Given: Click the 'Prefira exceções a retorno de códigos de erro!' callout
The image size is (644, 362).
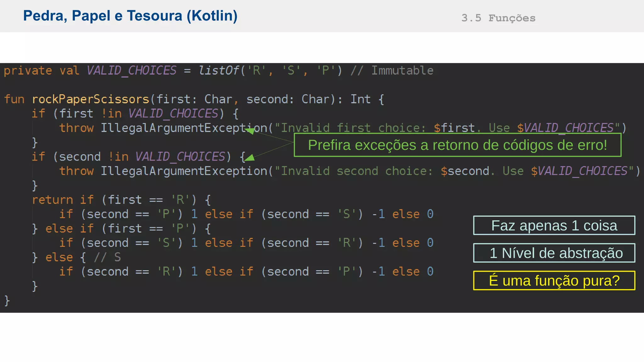Looking at the screenshot, I should [x=458, y=145].
